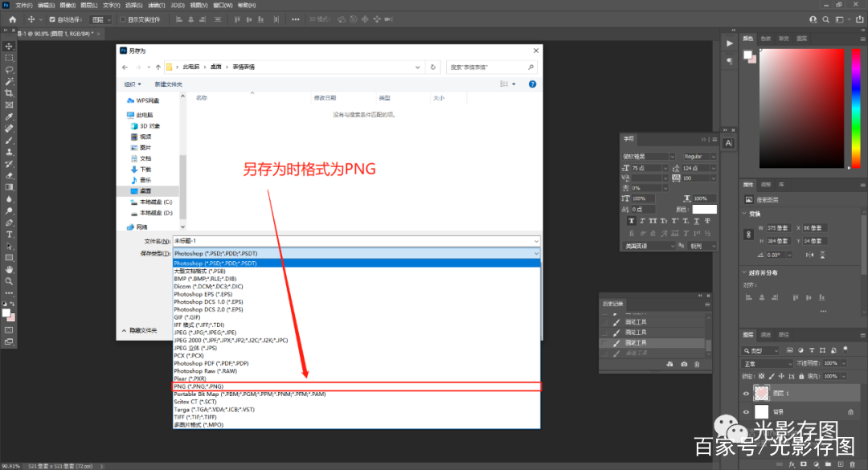Select the Brush tool in toolbar
This screenshot has width=868, height=470.
click(x=9, y=140)
